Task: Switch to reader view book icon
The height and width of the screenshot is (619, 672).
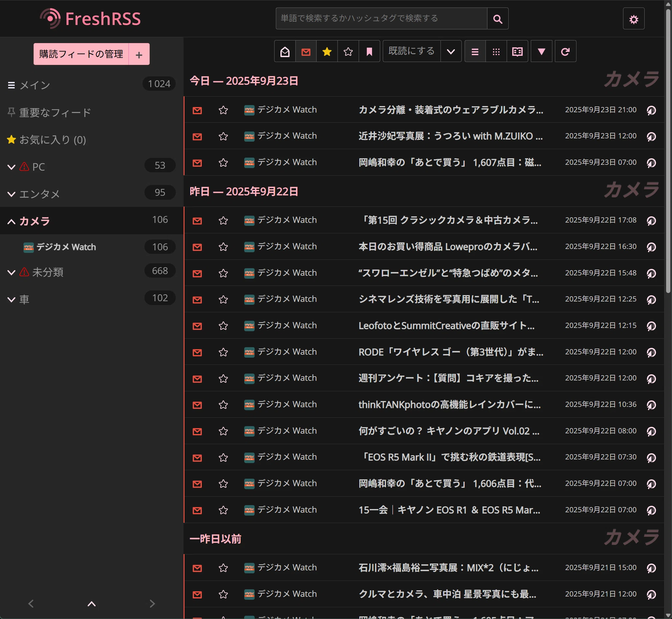Action: tap(517, 52)
